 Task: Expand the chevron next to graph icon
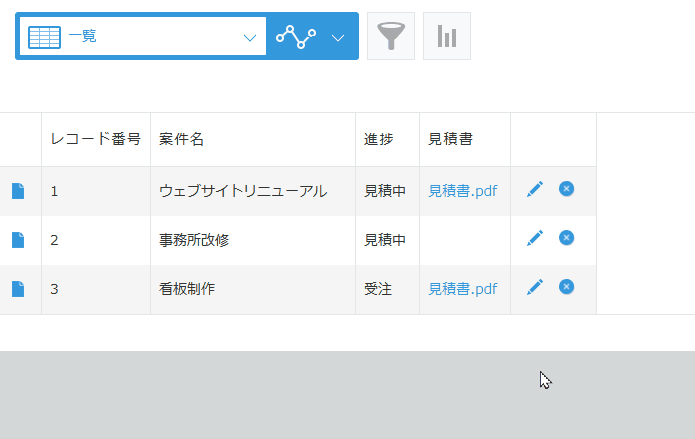point(338,38)
